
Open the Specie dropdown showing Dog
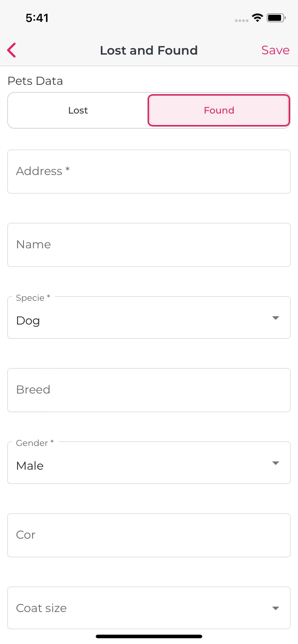[x=149, y=318]
